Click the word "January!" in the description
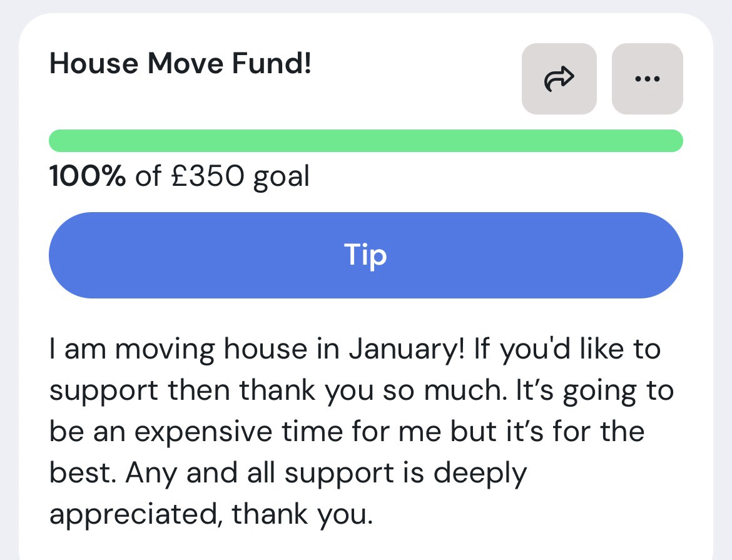This screenshot has width=732, height=560. point(405,350)
